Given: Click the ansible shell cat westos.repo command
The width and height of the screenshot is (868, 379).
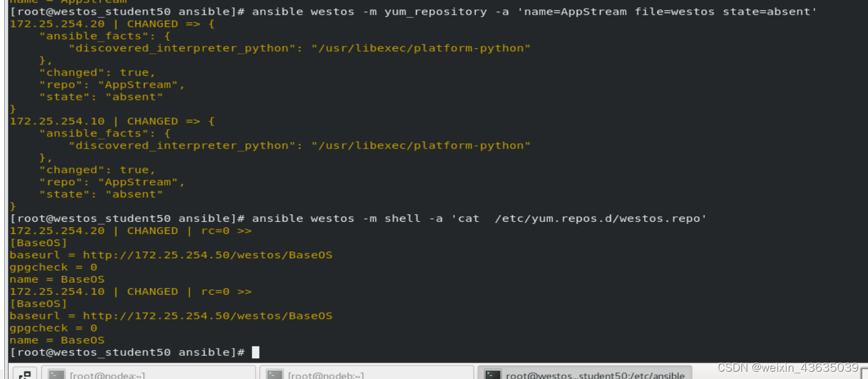Looking at the screenshot, I should pyautogui.click(x=359, y=218).
